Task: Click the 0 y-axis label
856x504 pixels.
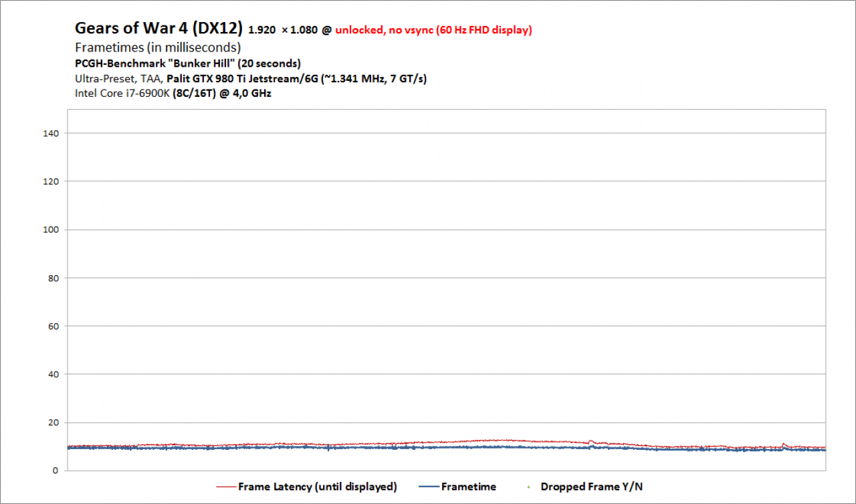Action: [x=57, y=471]
